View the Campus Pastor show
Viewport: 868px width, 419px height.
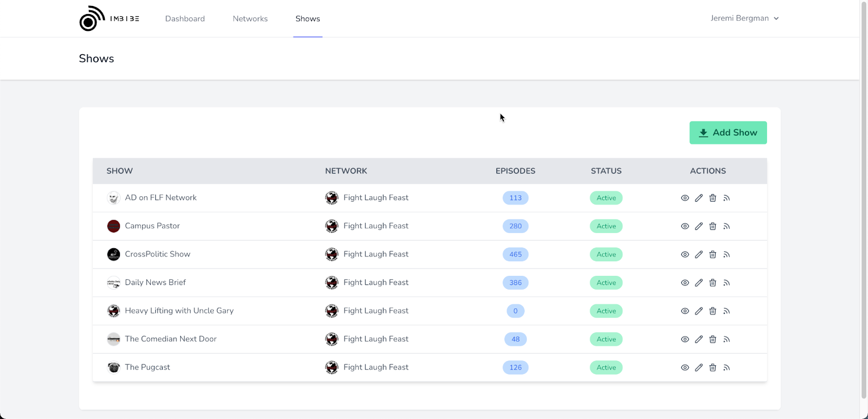coord(685,226)
